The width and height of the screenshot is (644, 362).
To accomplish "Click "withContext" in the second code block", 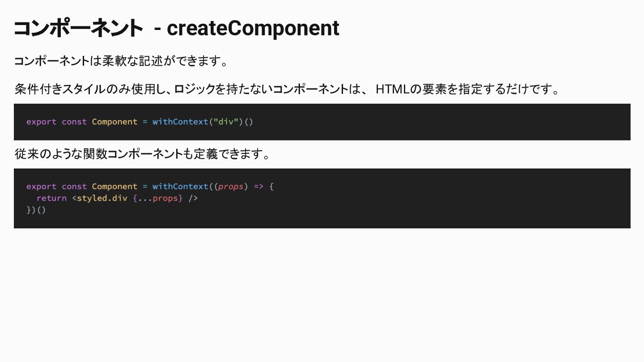I will tap(180, 187).
